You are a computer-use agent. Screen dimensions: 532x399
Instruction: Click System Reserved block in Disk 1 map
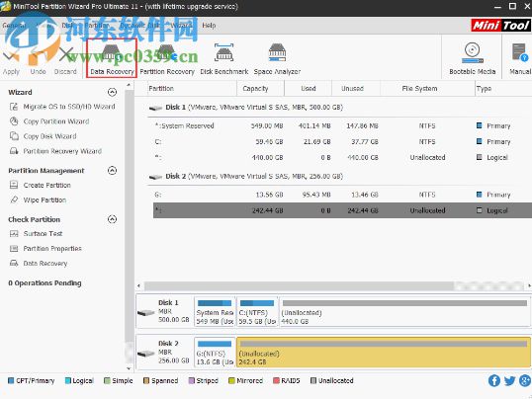tap(215, 312)
